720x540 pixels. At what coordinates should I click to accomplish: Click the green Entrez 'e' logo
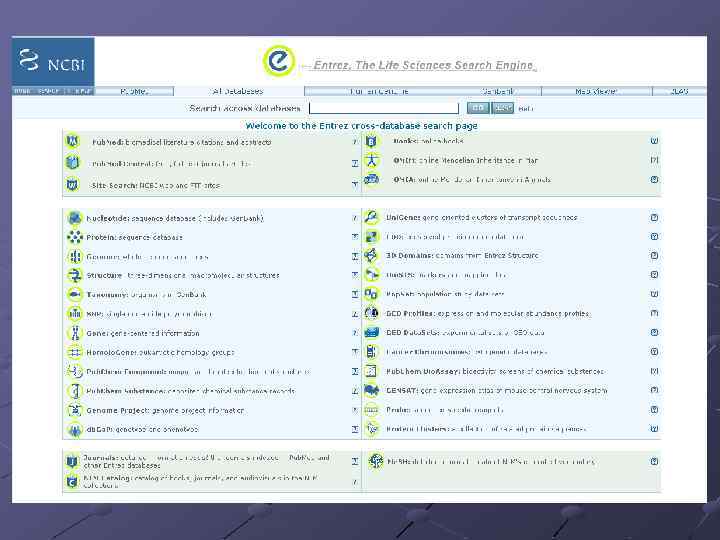tap(279, 61)
